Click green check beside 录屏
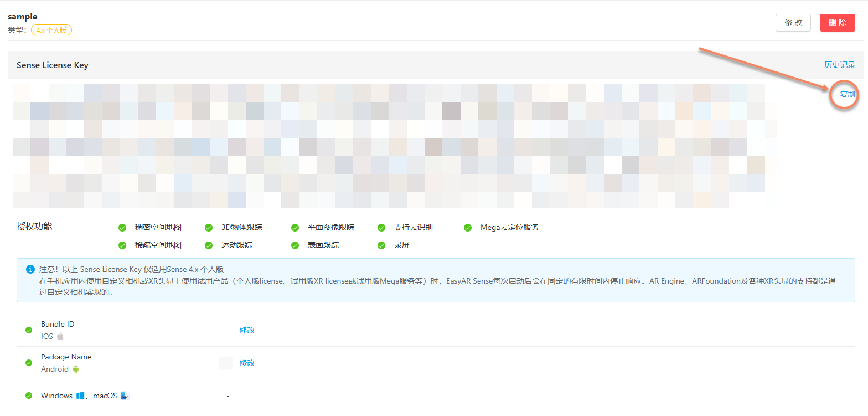 [x=381, y=245]
